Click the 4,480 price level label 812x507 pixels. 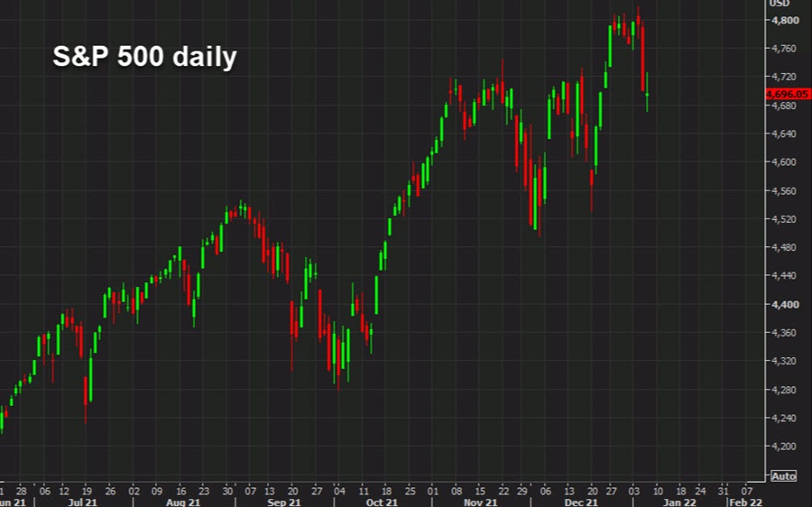coord(785,247)
